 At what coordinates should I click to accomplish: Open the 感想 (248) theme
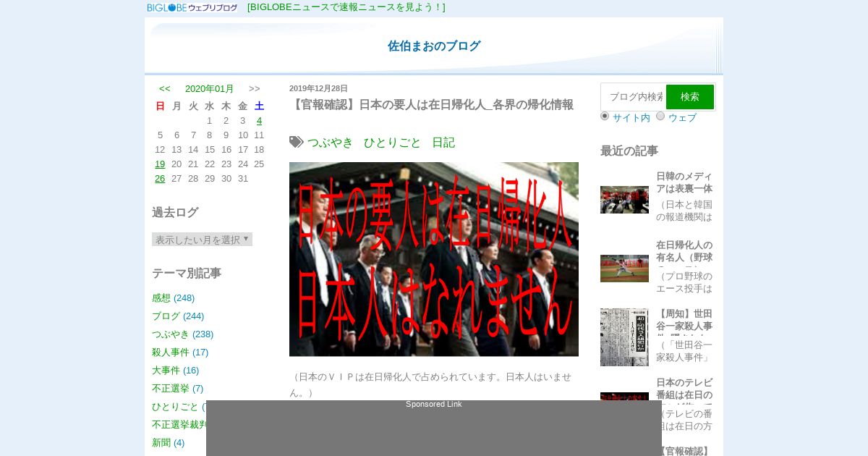tap(173, 298)
